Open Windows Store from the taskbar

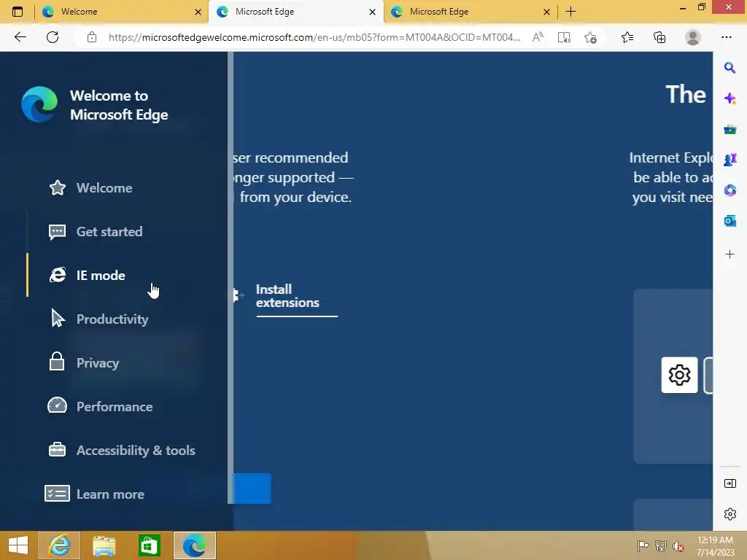(149, 545)
